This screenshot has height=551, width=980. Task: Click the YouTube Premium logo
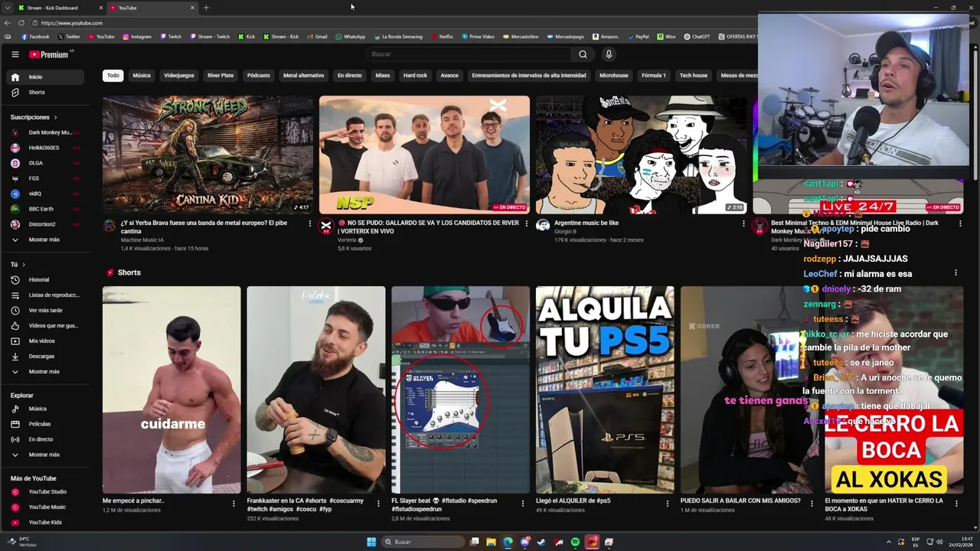point(50,54)
